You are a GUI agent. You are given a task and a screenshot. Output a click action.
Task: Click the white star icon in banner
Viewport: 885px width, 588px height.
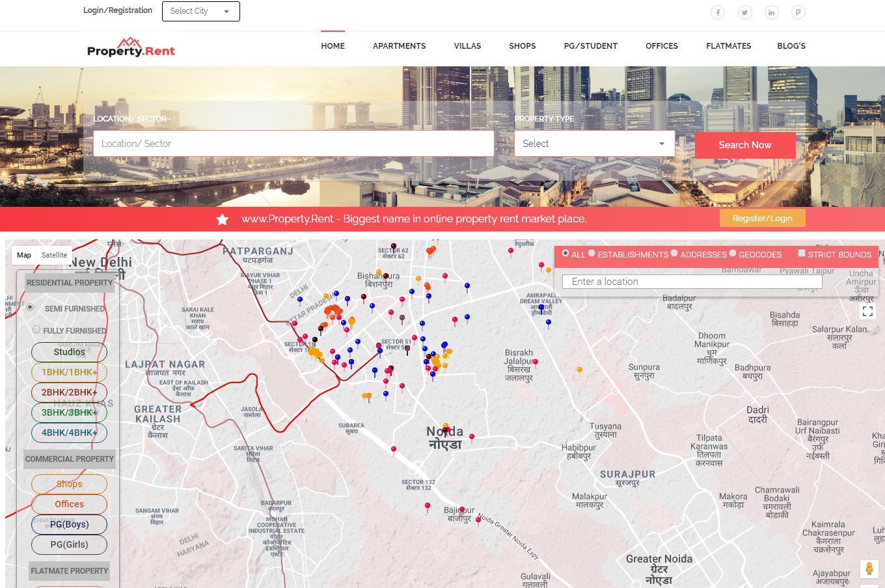(223, 219)
